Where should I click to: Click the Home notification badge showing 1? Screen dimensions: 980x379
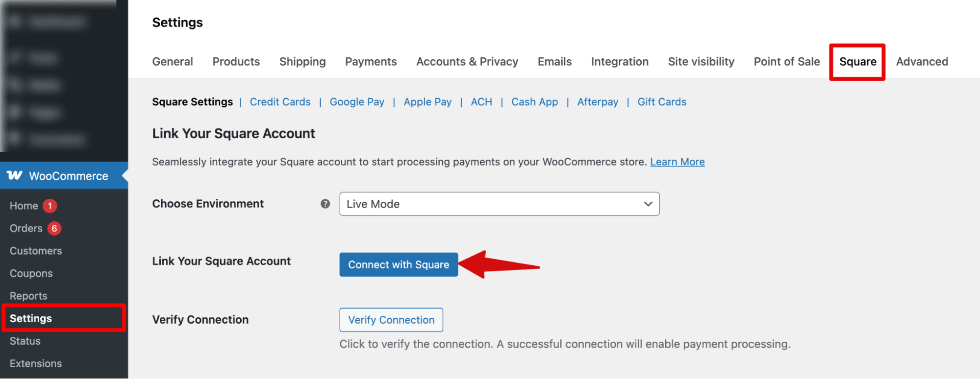pos(50,206)
